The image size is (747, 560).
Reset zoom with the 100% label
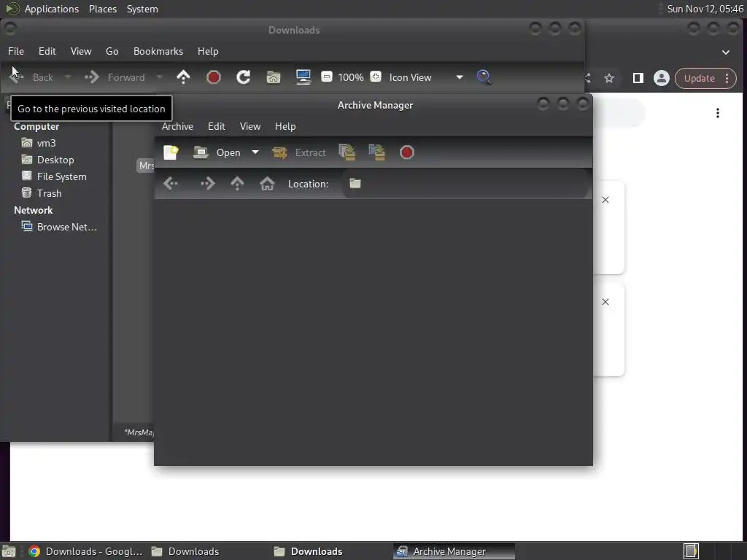[x=351, y=77]
